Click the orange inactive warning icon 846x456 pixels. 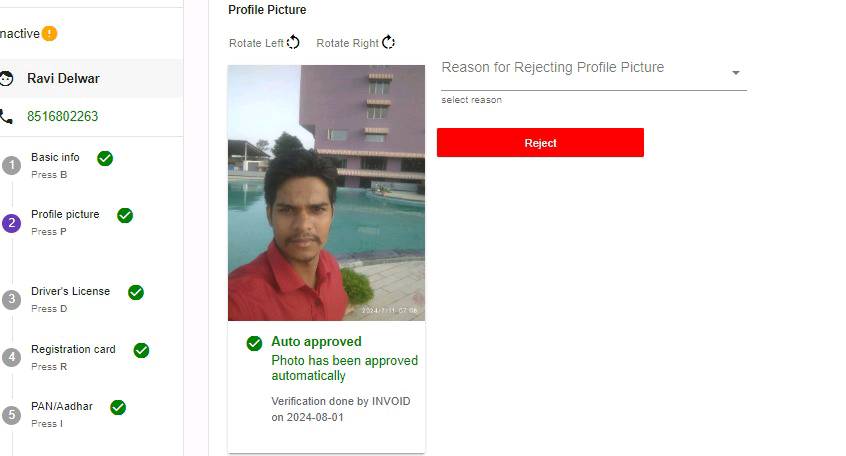tap(49, 33)
